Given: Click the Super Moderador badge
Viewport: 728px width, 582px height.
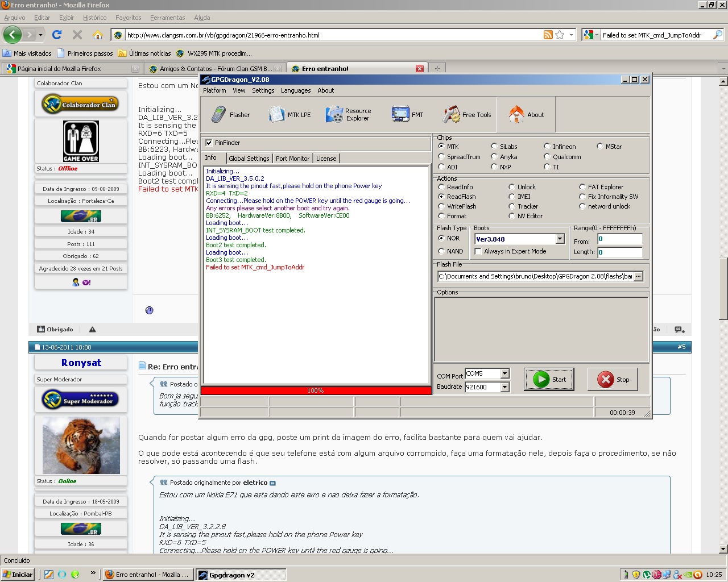Looking at the screenshot, I should pyautogui.click(x=81, y=399).
